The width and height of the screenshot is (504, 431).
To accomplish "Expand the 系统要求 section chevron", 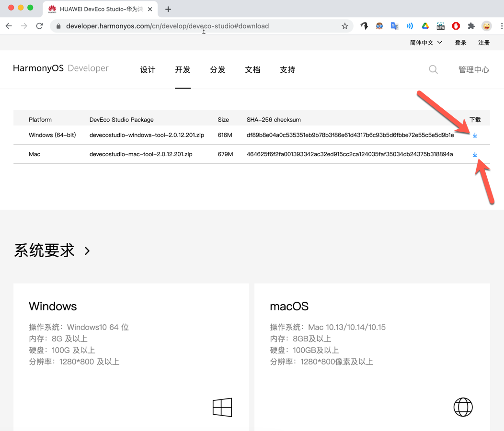I will tap(87, 250).
